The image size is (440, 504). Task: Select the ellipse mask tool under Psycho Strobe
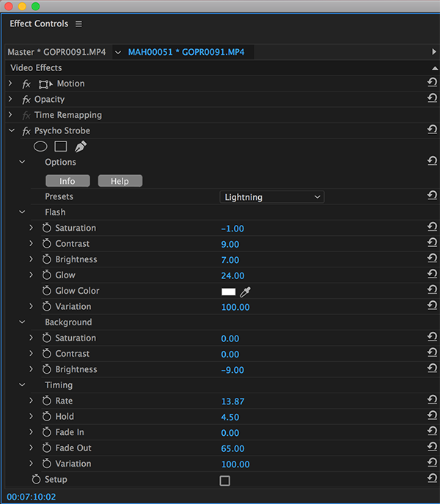40,147
